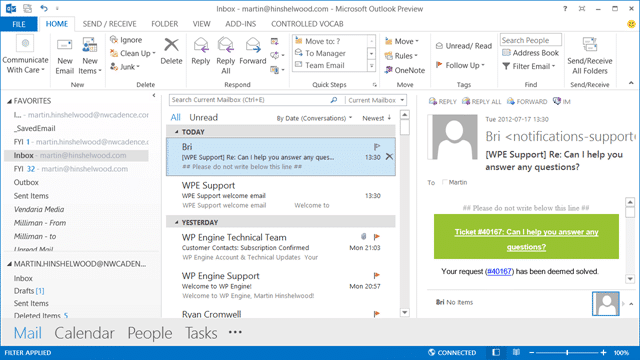Open the Current Mailbox scope dropdown
640x360 pixels.
(376, 100)
